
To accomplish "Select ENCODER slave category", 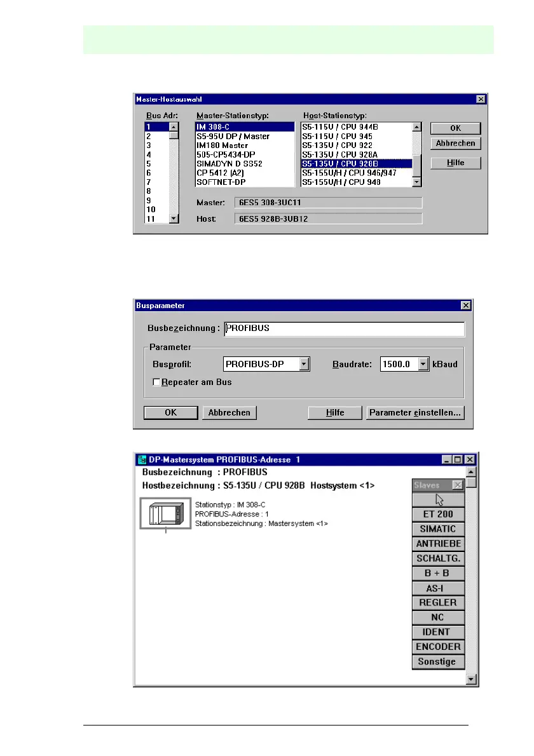I will pos(439,647).
